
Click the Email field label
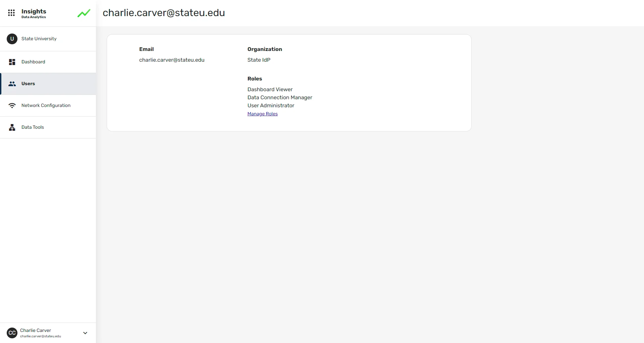[147, 49]
